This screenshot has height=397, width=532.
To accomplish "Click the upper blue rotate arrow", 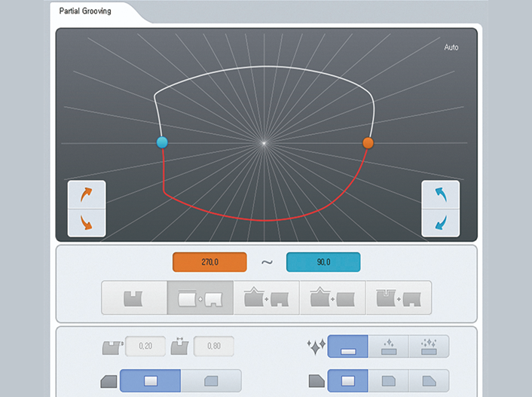I will [x=440, y=195].
